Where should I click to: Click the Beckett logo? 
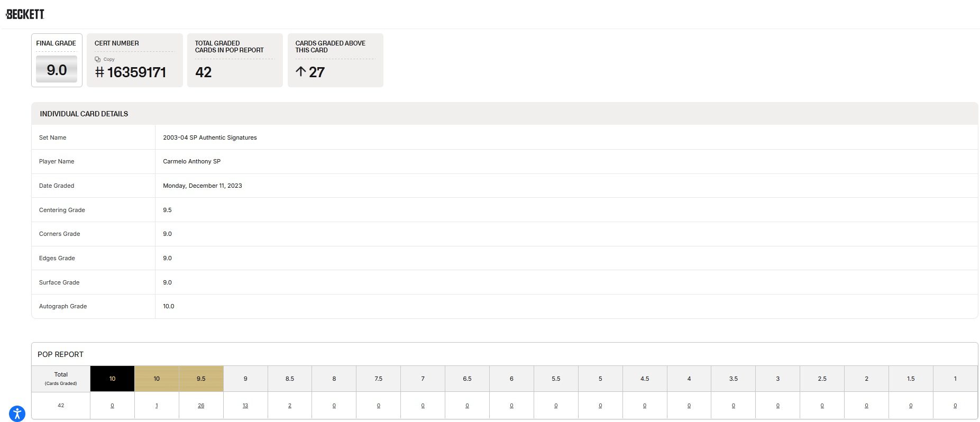point(25,14)
